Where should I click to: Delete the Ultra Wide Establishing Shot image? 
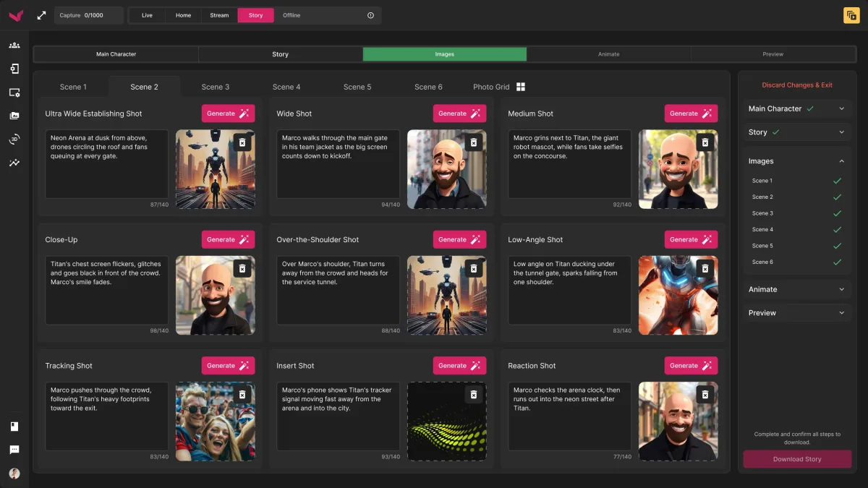coord(242,142)
